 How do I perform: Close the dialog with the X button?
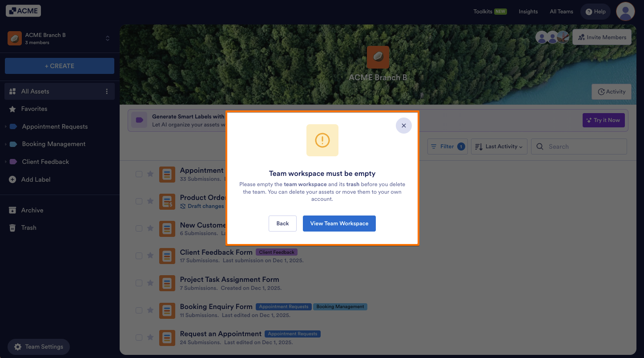pyautogui.click(x=403, y=126)
